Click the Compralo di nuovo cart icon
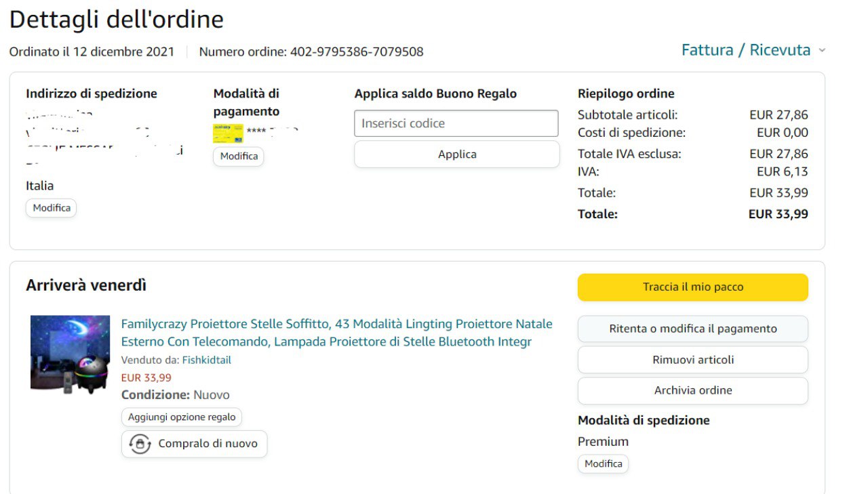This screenshot has width=868, height=494. tap(140, 445)
